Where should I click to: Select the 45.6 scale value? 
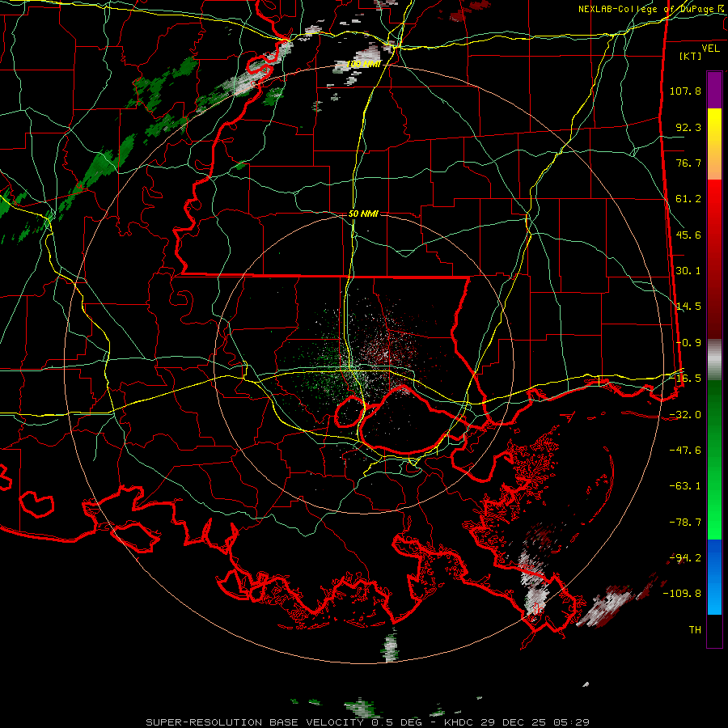(688, 235)
